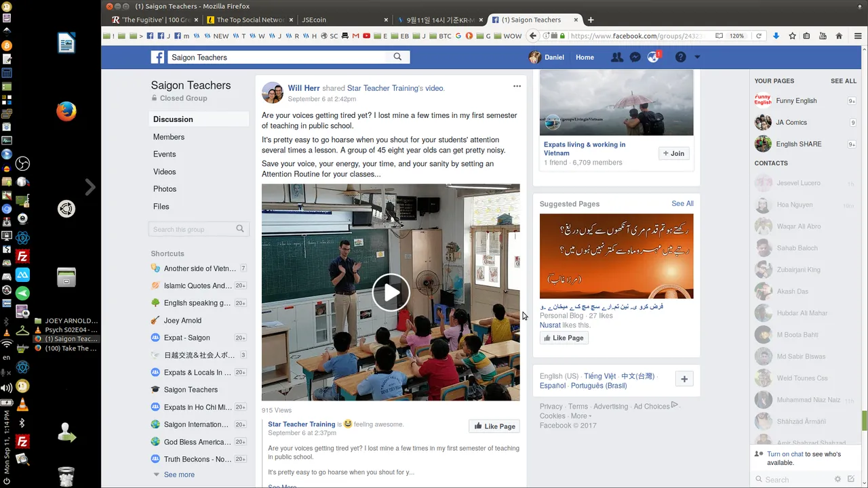Open Daniel's profile link
The image size is (868, 488).
pos(547,58)
